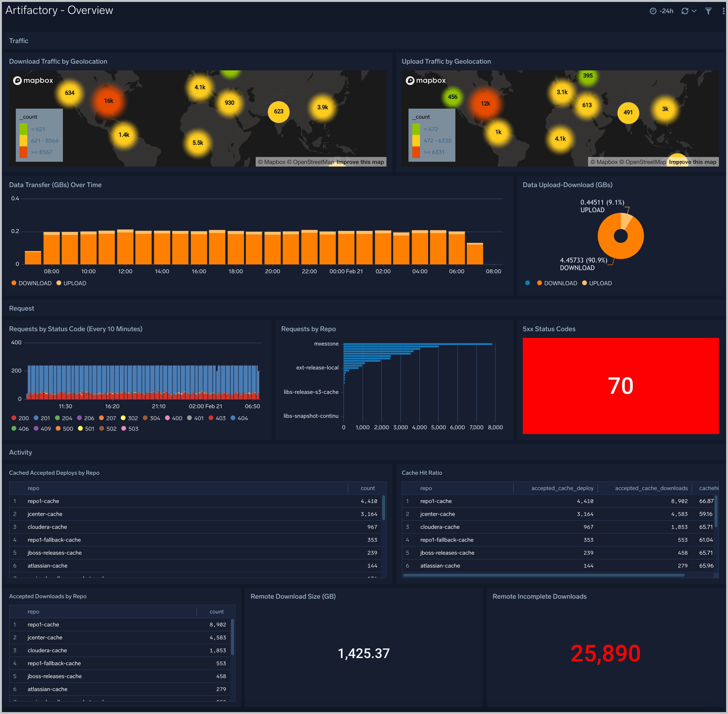Toggle status 200 in requests legend
Viewport: 728px width, 714px height.
click(20, 418)
